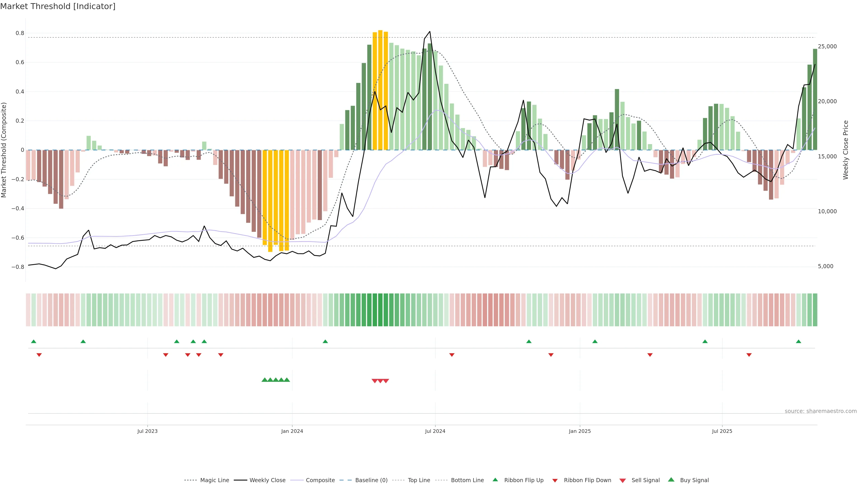This screenshot has height=488, width=868.
Task: Click the last ribbon flip up marker
Action: [798, 342]
